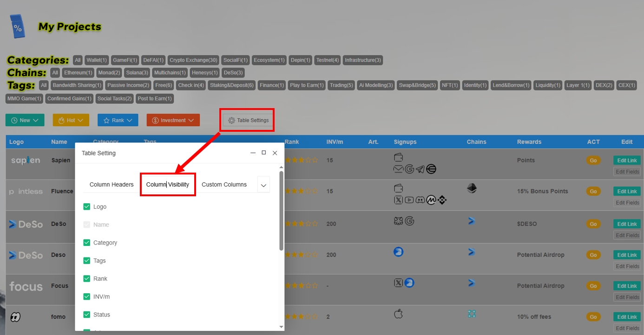Click the Apple signup icon in fomo row
644x335 pixels.
pos(398,314)
